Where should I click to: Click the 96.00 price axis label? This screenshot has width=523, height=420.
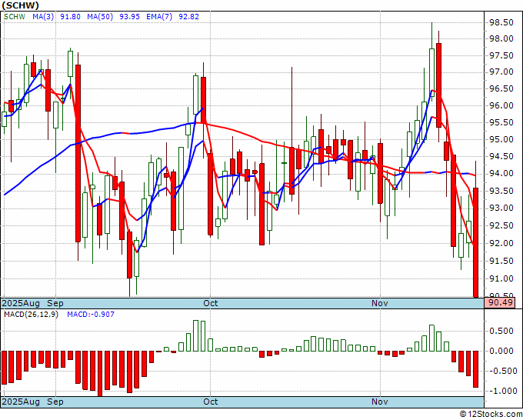tap(501, 105)
